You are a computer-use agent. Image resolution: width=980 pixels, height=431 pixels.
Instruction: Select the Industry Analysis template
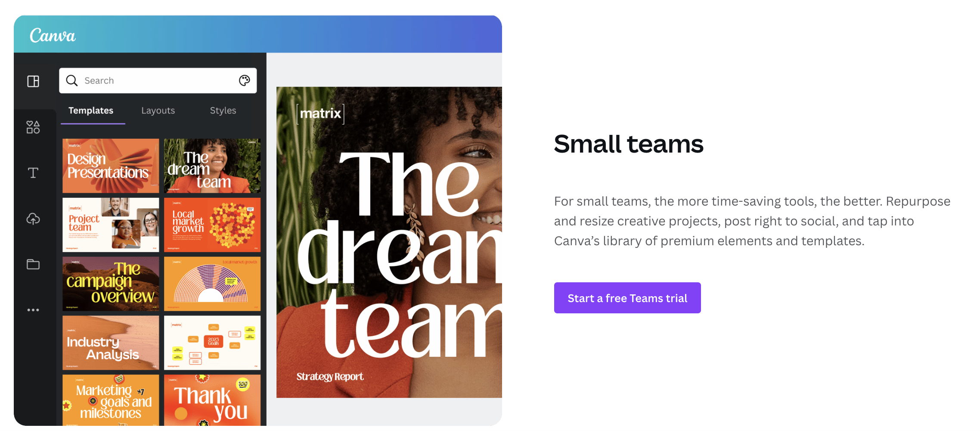click(x=111, y=343)
